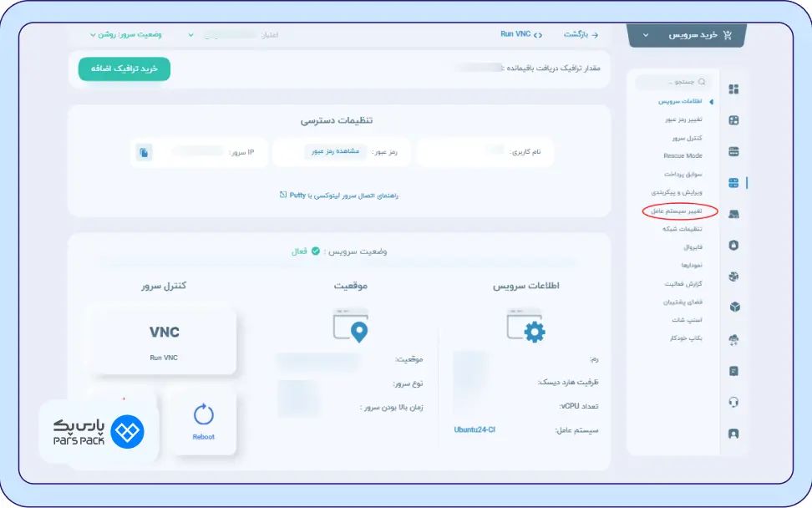This screenshot has height=508, width=812.
Task: Click the ParsPack logo
Action: pos(99,431)
